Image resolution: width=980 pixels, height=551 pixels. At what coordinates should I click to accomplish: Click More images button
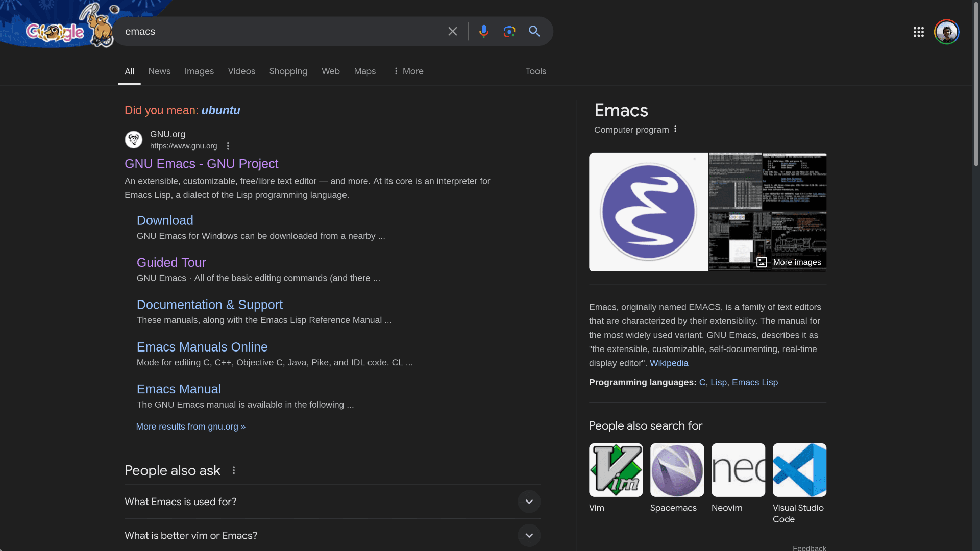[789, 262]
